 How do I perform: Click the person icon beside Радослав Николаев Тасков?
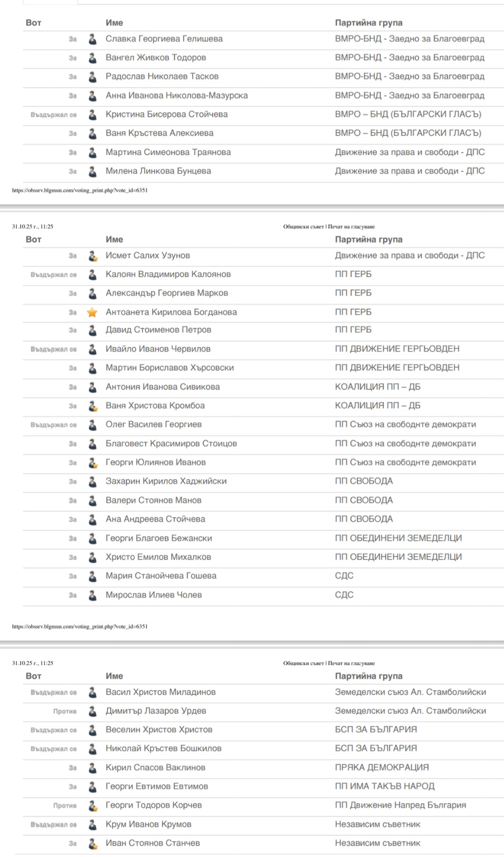click(92, 77)
